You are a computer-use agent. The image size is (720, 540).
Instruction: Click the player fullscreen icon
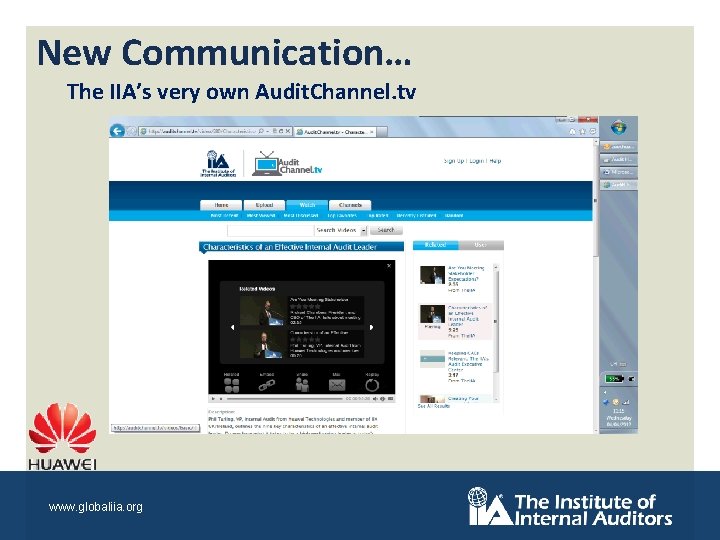390,399
